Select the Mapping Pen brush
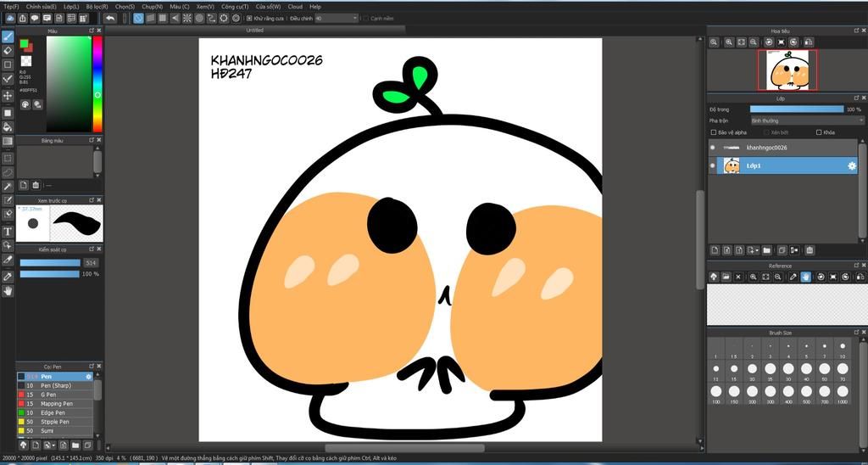 coord(55,404)
